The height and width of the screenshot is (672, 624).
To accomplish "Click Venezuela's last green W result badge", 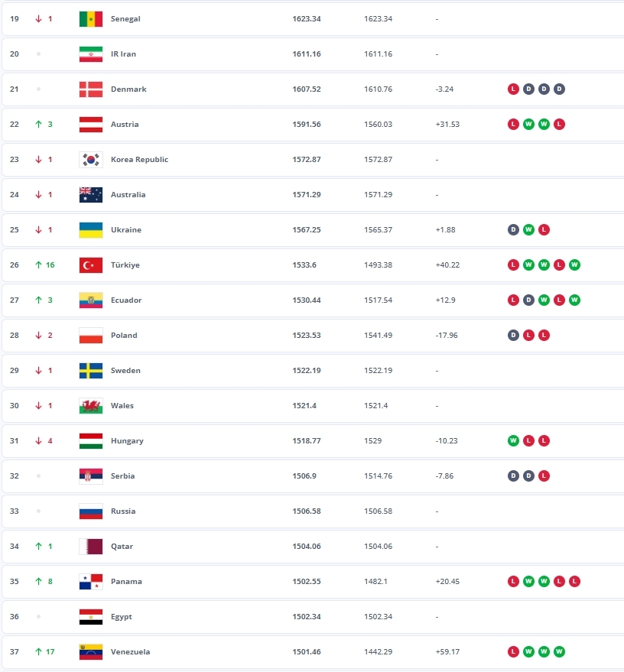I will tap(559, 651).
